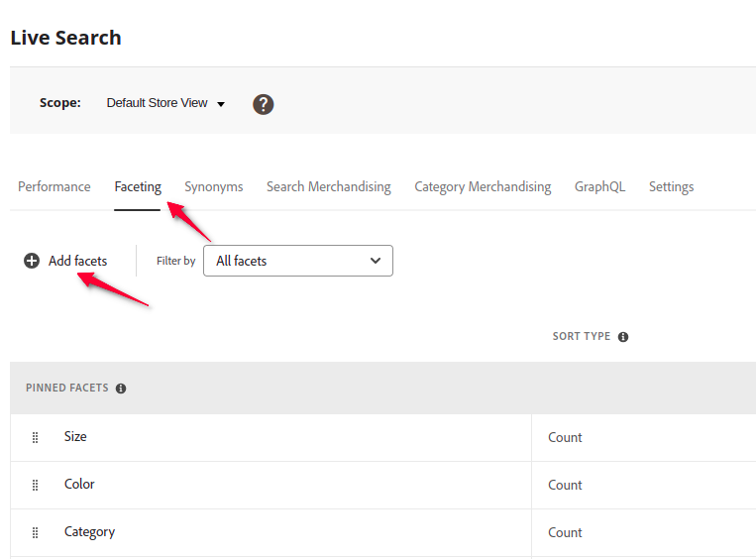The width and height of the screenshot is (756, 559).
Task: Switch to the GraphQL tab
Action: tap(599, 186)
